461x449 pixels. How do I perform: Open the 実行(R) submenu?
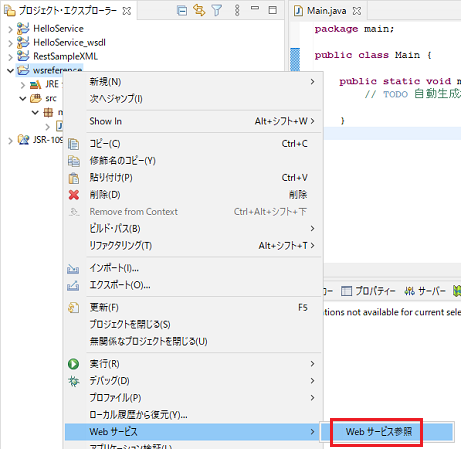click(x=193, y=364)
